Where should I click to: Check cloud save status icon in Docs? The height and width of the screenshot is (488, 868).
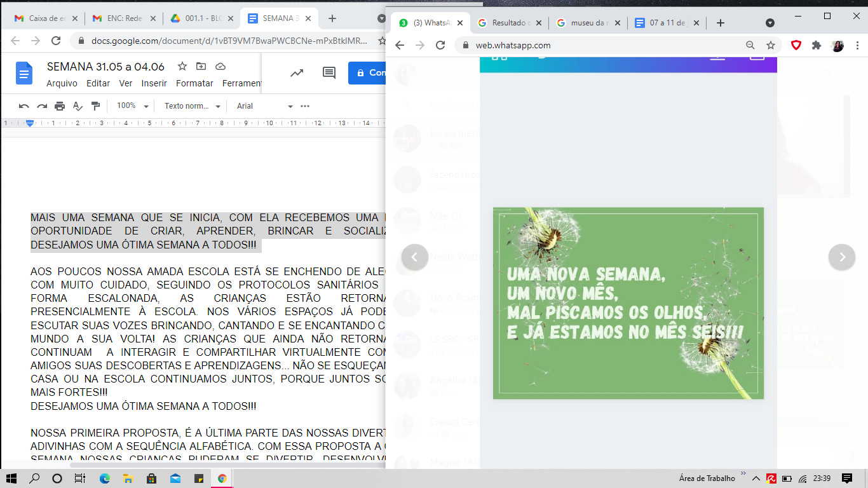(x=220, y=66)
